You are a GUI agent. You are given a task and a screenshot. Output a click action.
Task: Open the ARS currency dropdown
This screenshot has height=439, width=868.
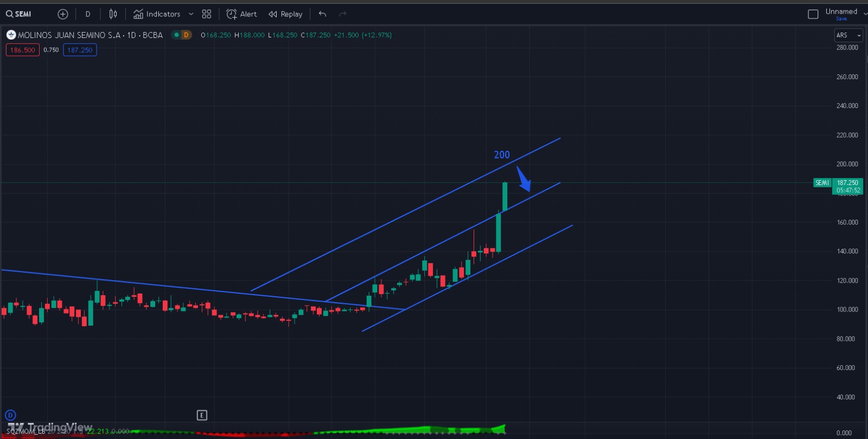tap(848, 35)
